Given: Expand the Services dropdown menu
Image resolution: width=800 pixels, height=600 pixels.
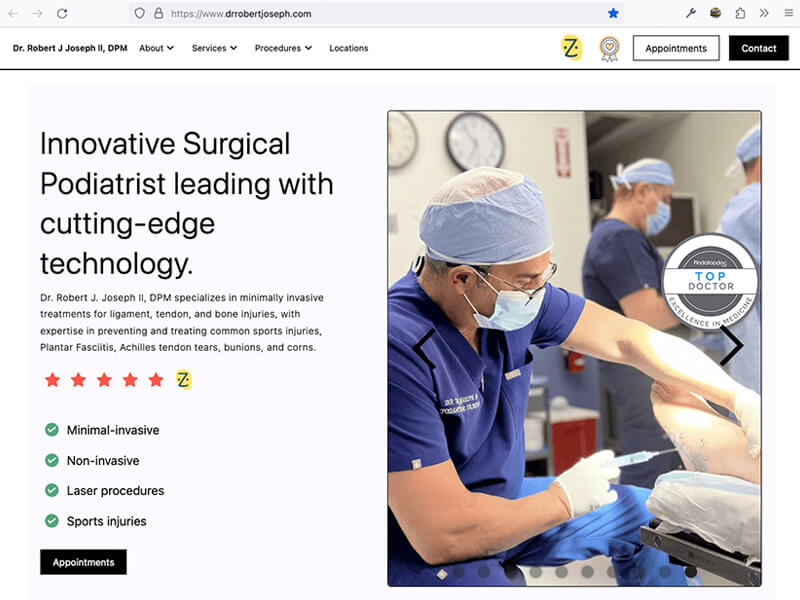Looking at the screenshot, I should pos(214,48).
